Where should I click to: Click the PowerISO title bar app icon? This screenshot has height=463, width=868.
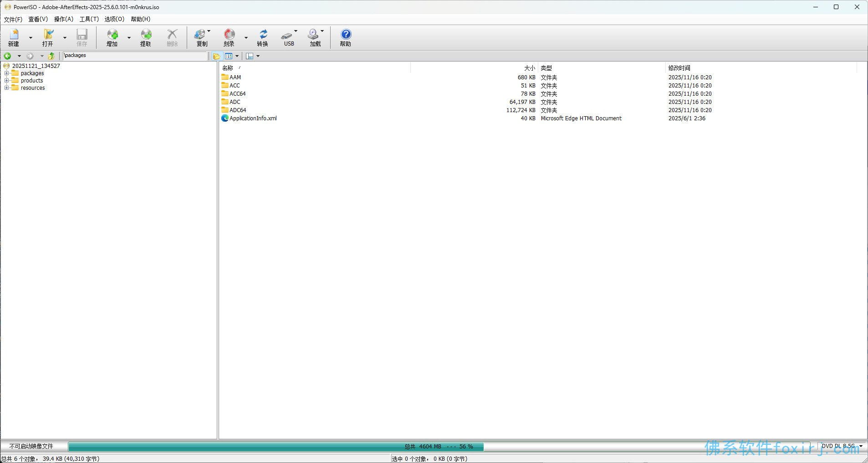pyautogui.click(x=7, y=7)
